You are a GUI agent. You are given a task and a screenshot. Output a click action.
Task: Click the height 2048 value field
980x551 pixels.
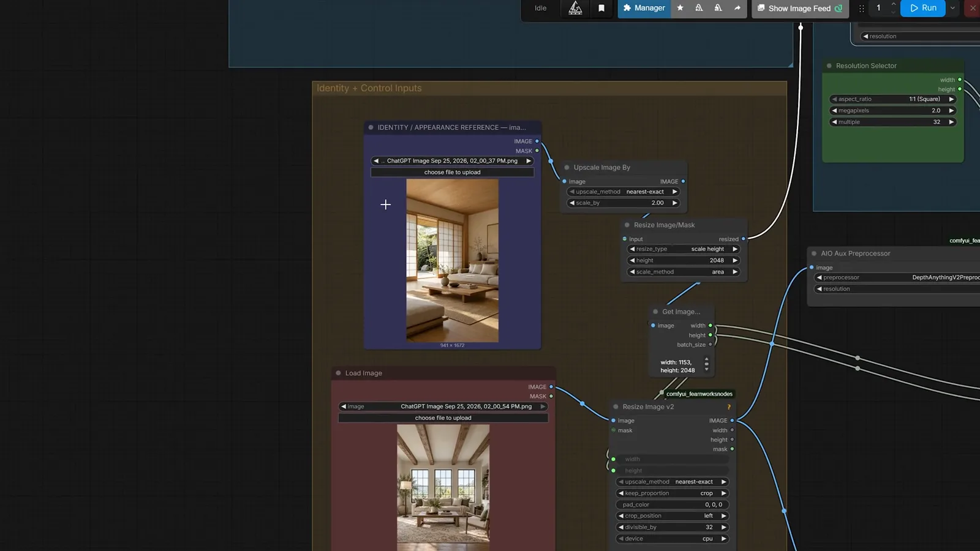point(684,260)
